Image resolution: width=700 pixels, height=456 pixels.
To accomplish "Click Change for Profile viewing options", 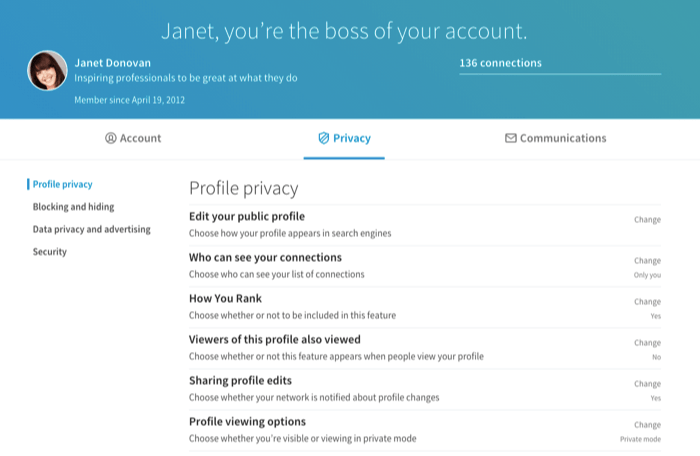I will pos(647,424).
